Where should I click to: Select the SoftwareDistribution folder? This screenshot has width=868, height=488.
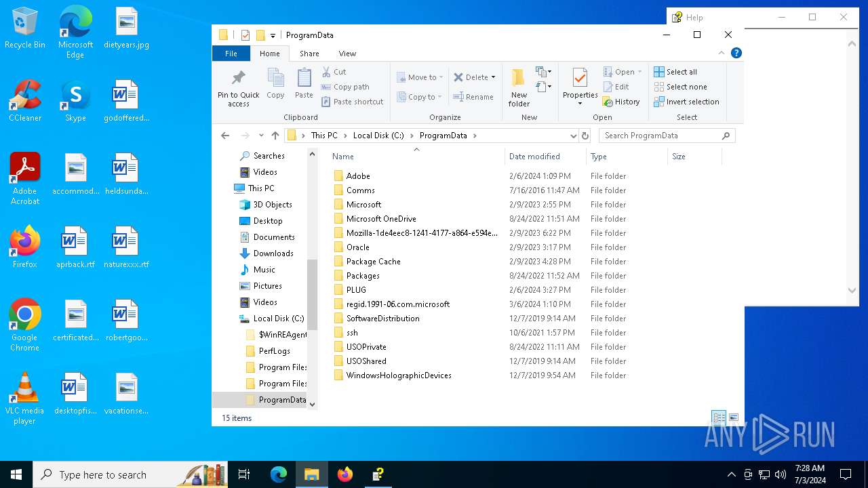pos(382,319)
